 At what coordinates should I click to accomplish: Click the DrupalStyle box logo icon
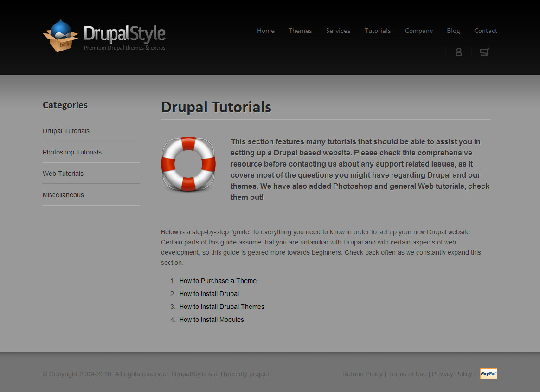pos(60,36)
